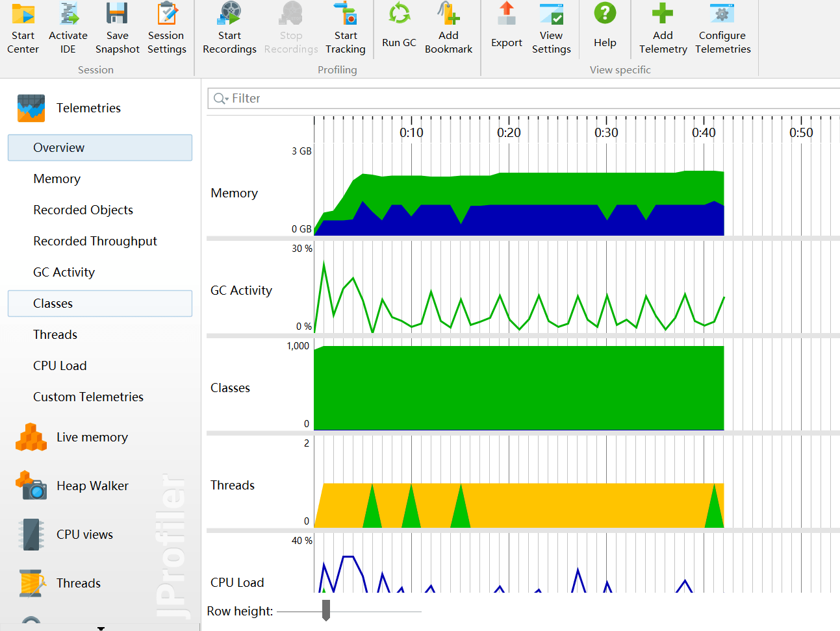
Task: Click into the Filter text field
Action: click(x=520, y=99)
